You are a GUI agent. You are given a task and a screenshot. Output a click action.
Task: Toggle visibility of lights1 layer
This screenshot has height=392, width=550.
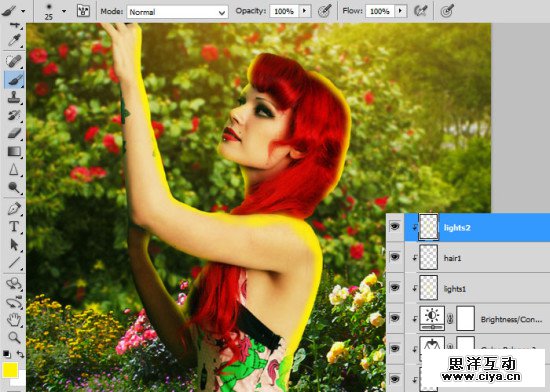(395, 288)
